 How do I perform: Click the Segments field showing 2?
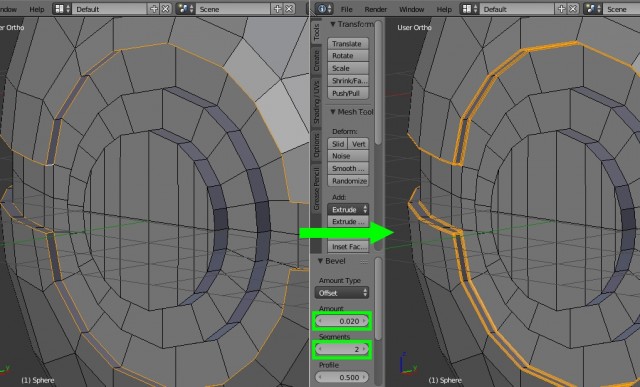pyautogui.click(x=342, y=349)
